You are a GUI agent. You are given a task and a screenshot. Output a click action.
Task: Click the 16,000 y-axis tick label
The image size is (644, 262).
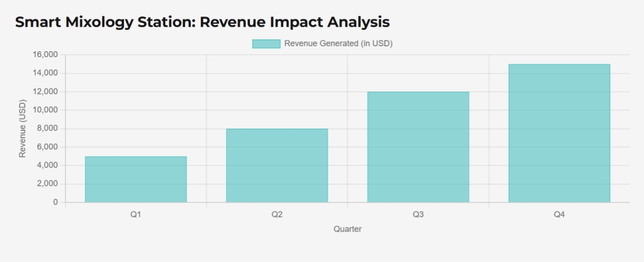(45, 55)
